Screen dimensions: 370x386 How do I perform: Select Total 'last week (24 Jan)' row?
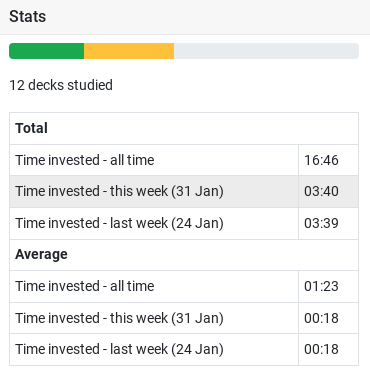[x=184, y=223]
